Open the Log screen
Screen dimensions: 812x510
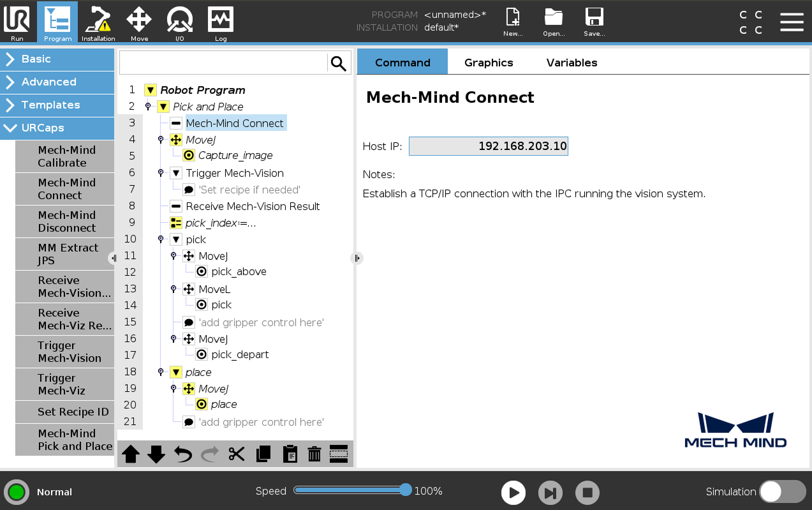pyautogui.click(x=220, y=22)
